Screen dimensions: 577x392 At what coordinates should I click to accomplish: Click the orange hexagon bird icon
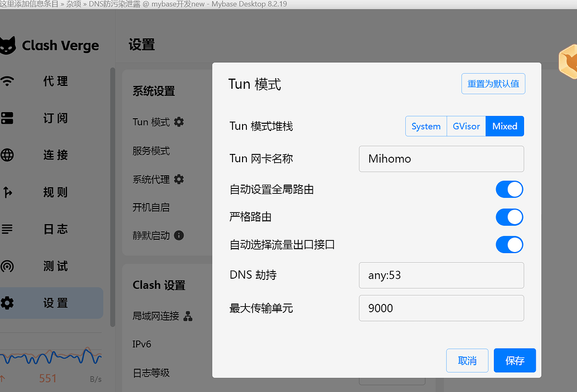click(568, 61)
